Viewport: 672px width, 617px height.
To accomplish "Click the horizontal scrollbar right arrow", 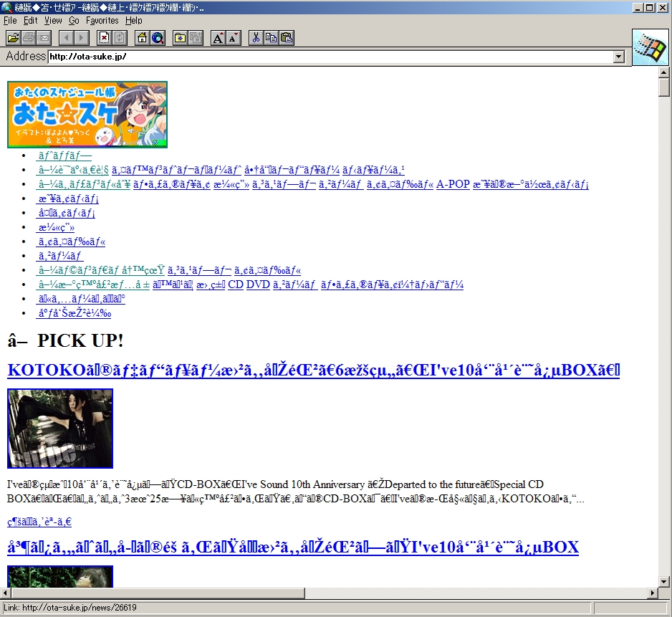I will [653, 593].
